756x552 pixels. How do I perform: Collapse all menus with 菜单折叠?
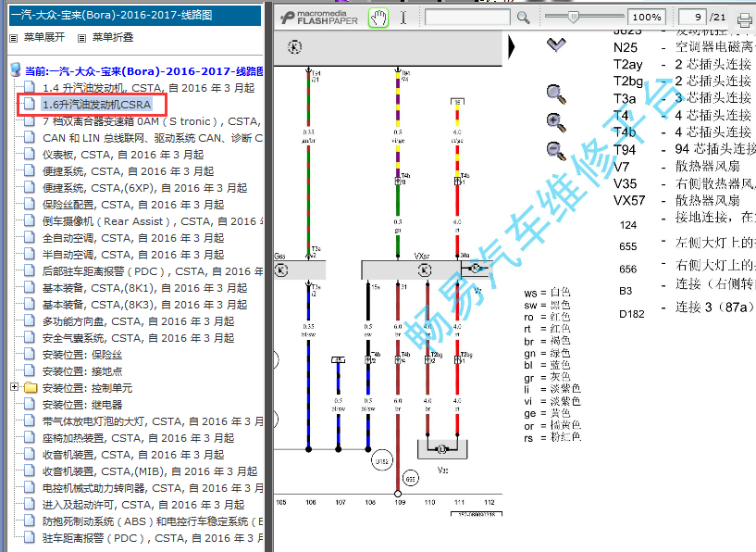tap(112, 37)
